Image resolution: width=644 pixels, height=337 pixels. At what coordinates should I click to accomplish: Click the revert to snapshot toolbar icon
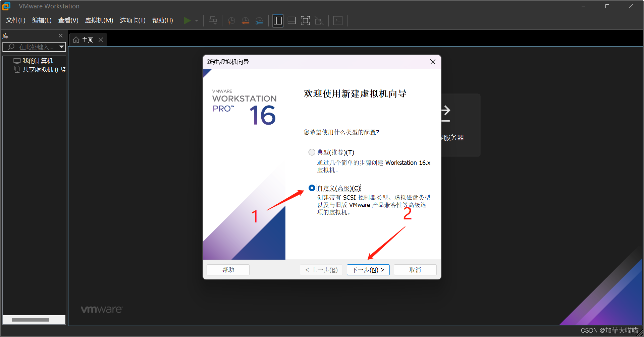[x=246, y=21]
